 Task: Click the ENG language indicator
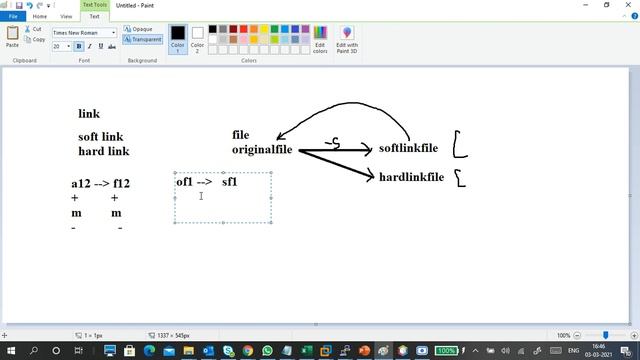(573, 351)
